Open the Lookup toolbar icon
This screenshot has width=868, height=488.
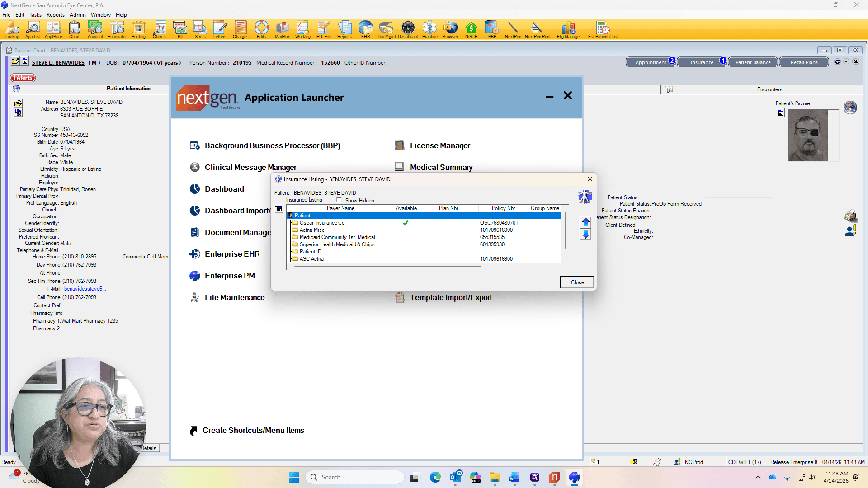12,30
